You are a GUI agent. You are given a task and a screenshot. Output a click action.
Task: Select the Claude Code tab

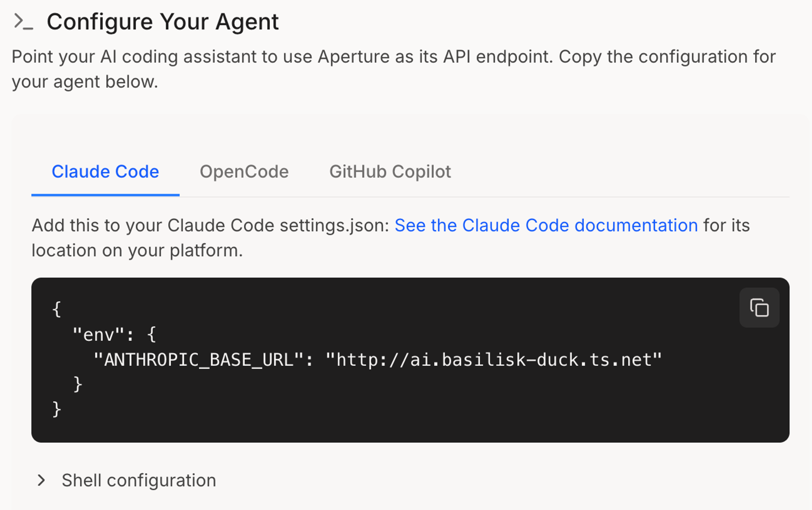pyautogui.click(x=105, y=172)
